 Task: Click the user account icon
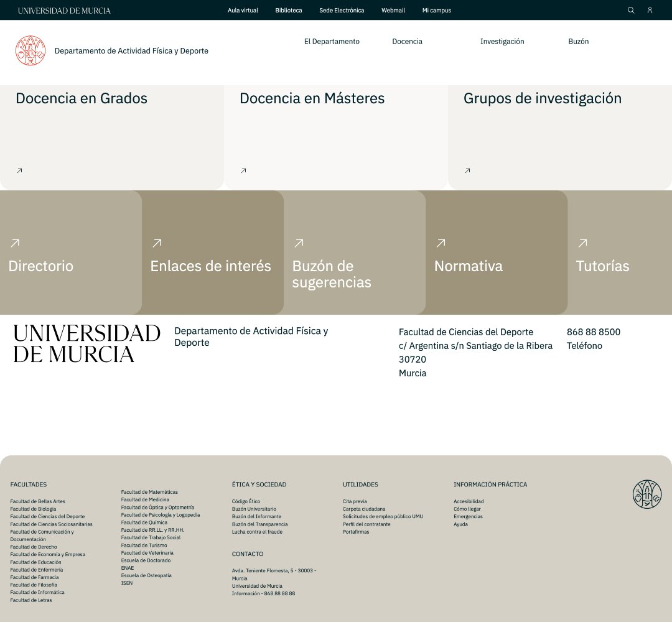coord(650,11)
